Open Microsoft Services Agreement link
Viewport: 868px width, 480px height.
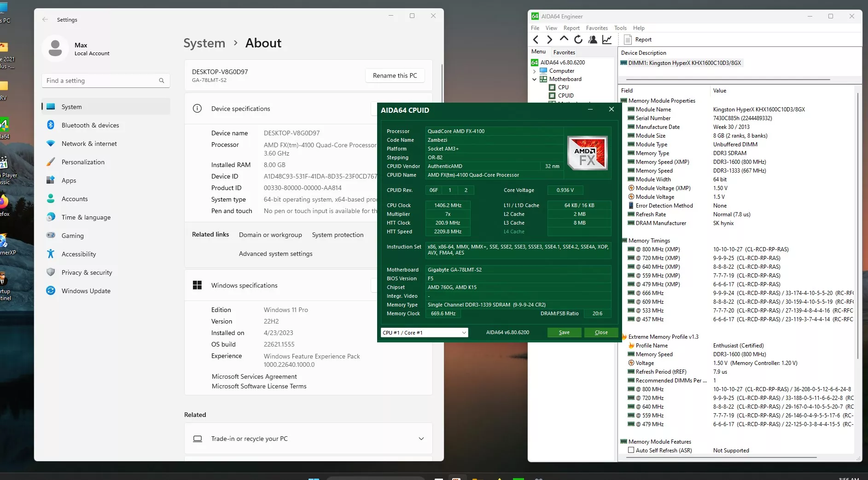(x=254, y=376)
